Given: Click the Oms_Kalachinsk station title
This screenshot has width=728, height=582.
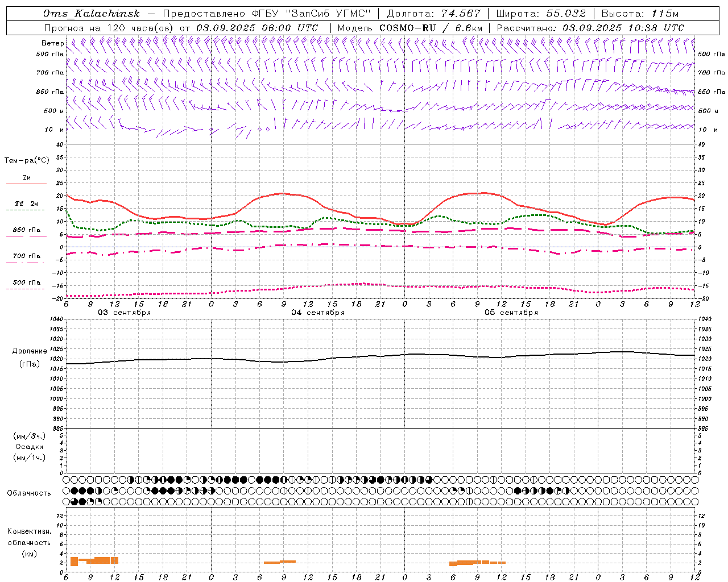Looking at the screenshot, I should 92,14.
